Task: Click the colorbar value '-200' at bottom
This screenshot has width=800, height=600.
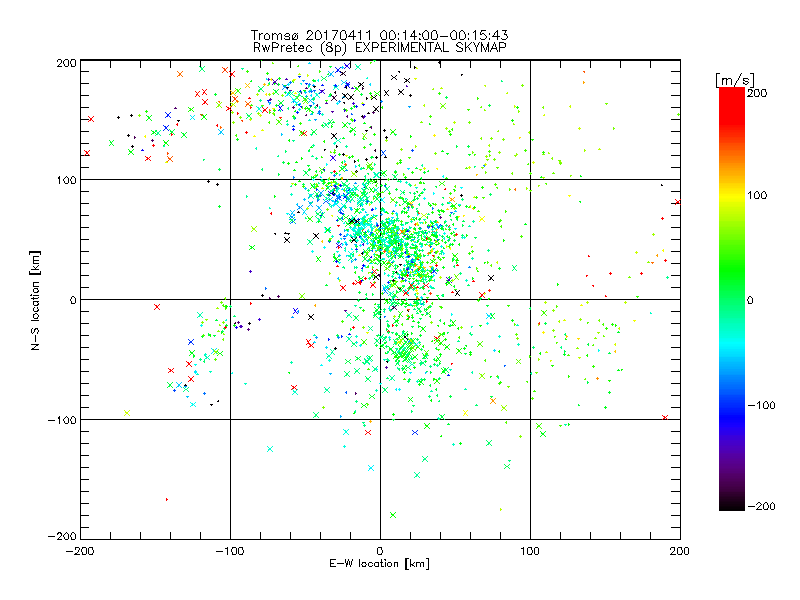Action: (761, 506)
